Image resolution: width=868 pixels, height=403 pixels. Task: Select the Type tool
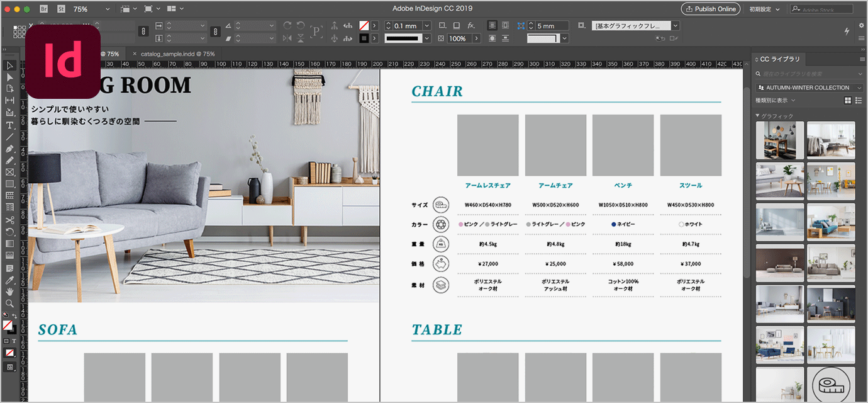click(x=10, y=125)
